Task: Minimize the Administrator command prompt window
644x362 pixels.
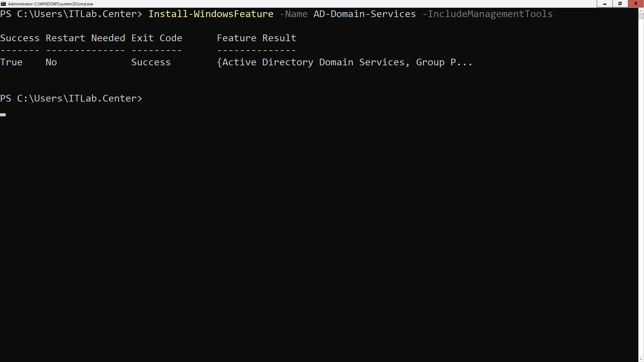Action: pos(605,4)
